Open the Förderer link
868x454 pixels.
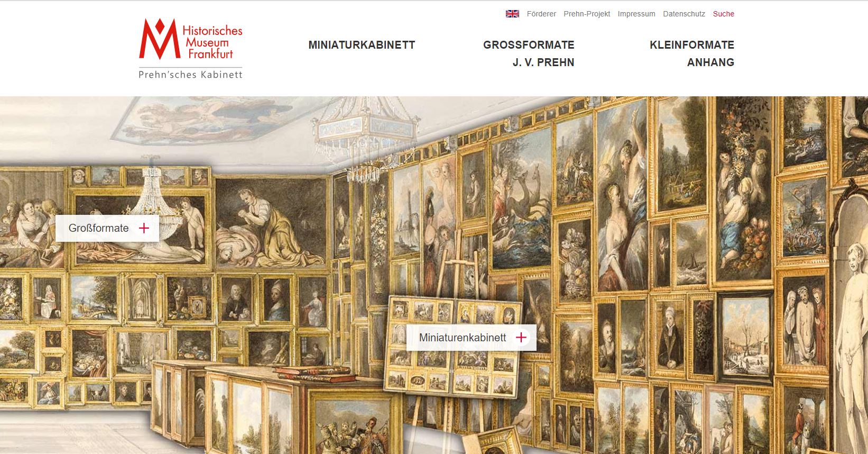click(541, 14)
